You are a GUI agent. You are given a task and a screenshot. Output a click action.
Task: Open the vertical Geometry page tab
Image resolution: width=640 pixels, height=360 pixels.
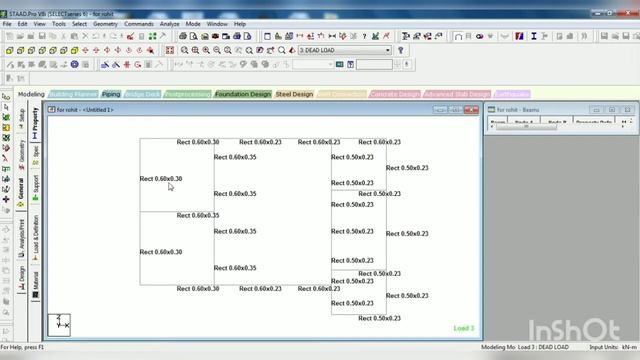pos(22,154)
